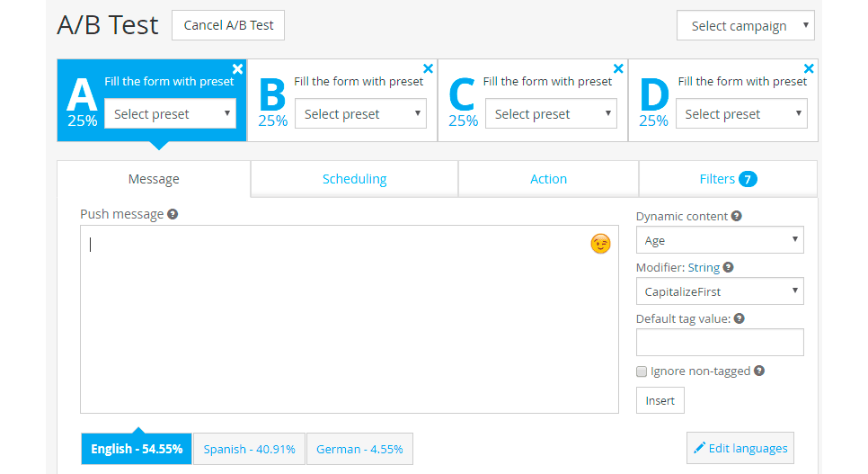868x474 pixels.
Task: Click variant C 25% share text
Action: click(x=464, y=121)
